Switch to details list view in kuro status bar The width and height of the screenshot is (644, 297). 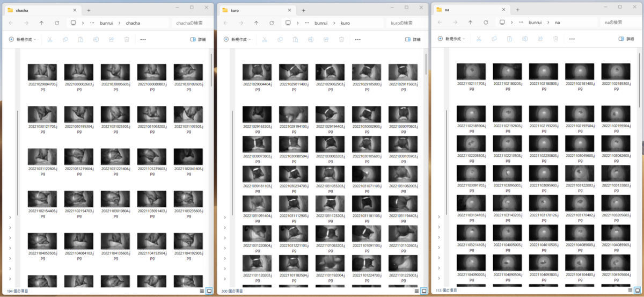click(416, 291)
